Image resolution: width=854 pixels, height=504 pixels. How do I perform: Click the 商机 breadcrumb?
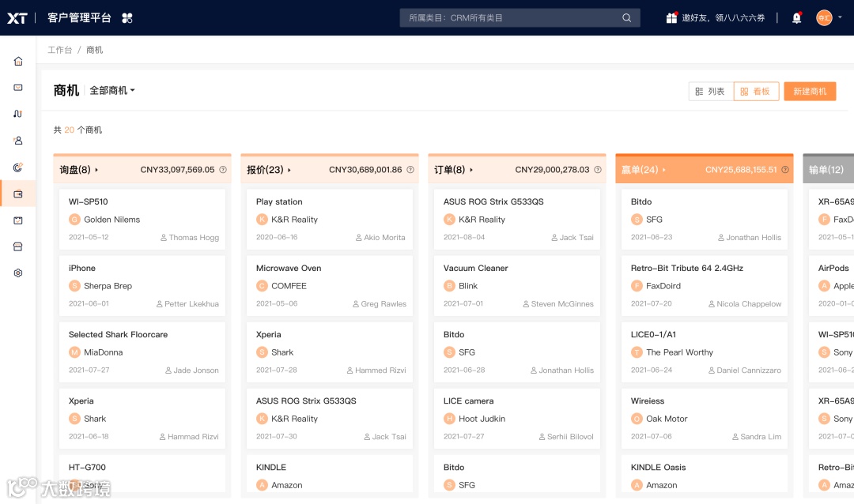tap(94, 50)
